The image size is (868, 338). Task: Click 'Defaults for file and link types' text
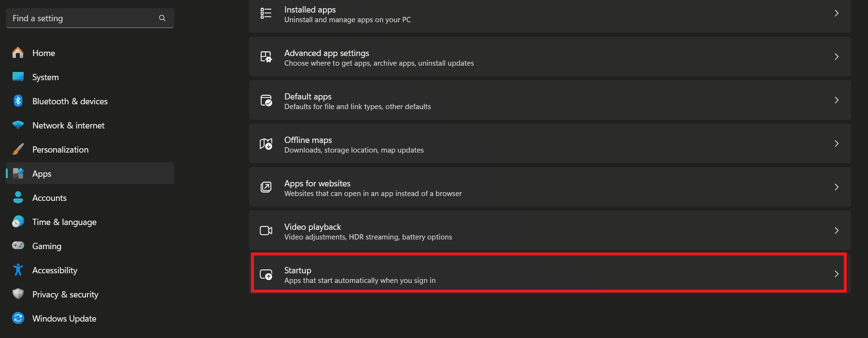click(357, 107)
